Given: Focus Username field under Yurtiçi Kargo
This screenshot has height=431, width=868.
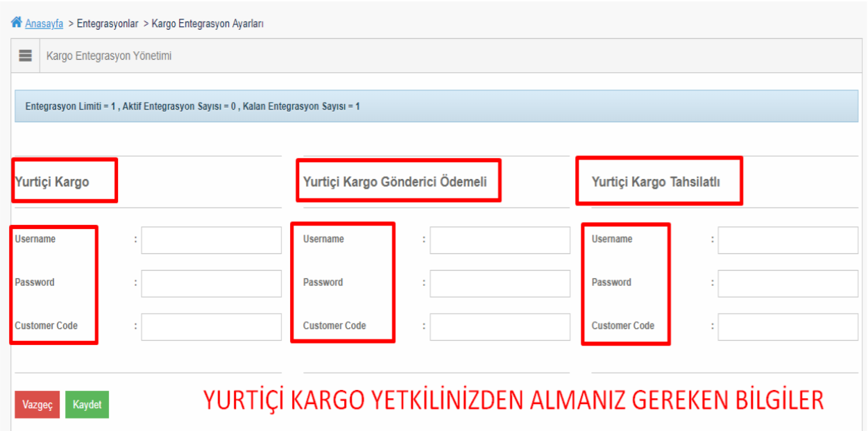Looking at the screenshot, I should [212, 240].
